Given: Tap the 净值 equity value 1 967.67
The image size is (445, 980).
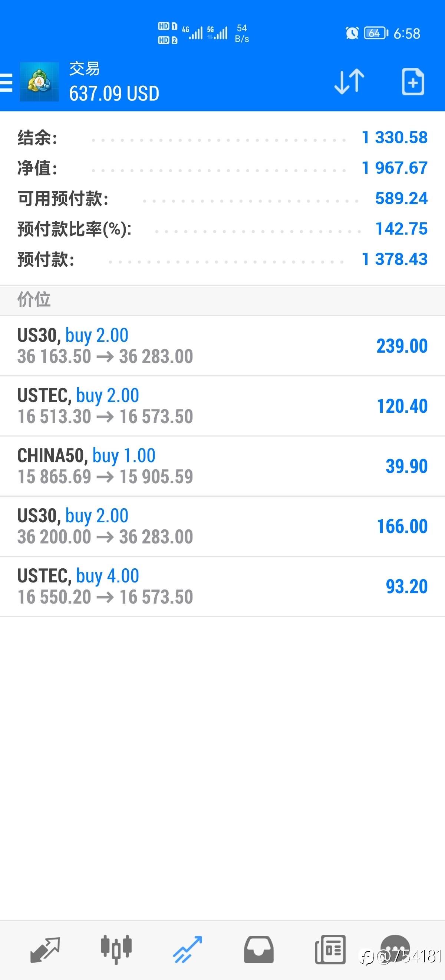Looking at the screenshot, I should pos(395,168).
